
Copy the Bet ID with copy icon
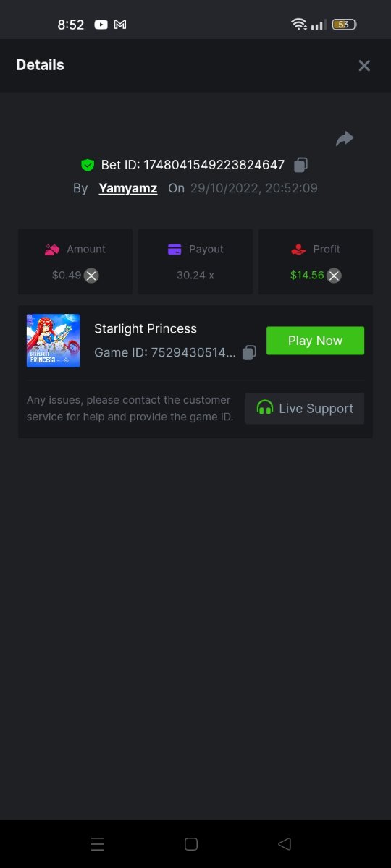[x=301, y=165]
